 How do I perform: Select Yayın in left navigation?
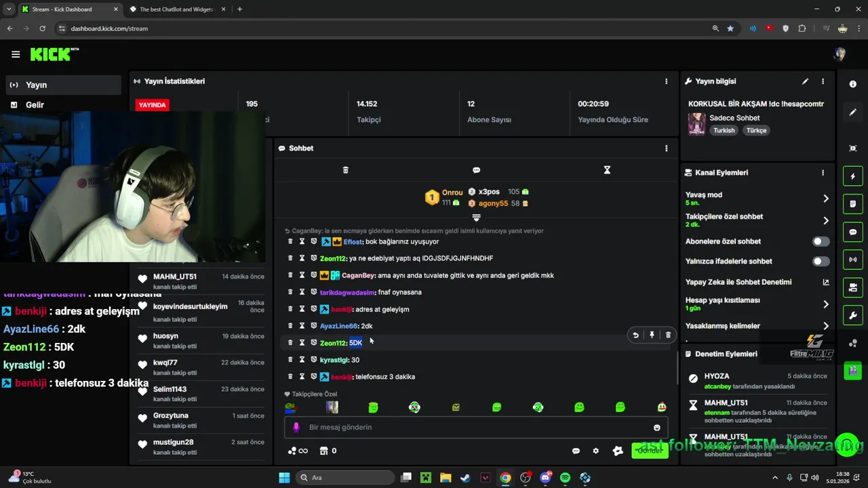(64, 85)
